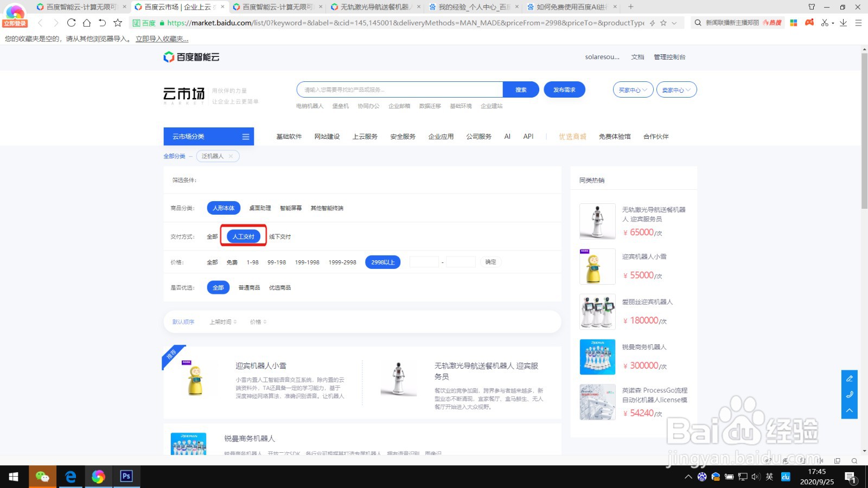Click the star icon inside address bar
Image resolution: width=868 pixels, height=488 pixels.
click(663, 23)
